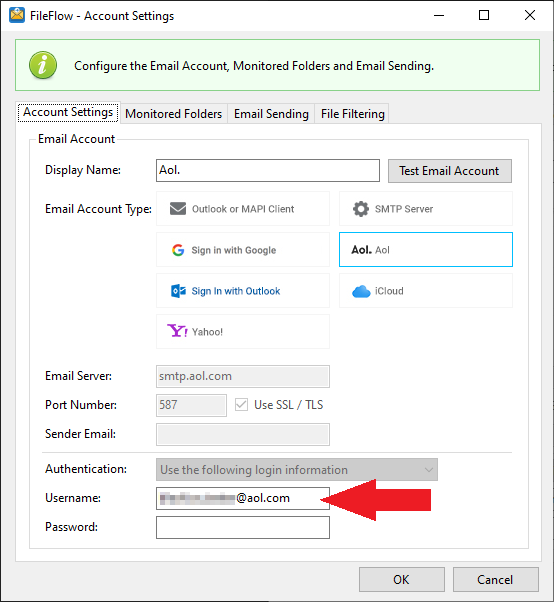Click the green info icon in banner

click(x=43, y=65)
